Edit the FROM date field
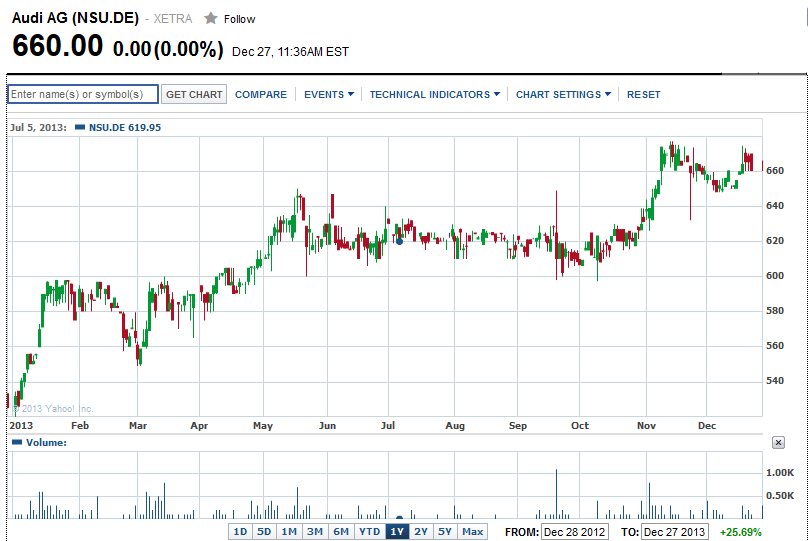Screen dimensions: 808x541 pos(575,532)
